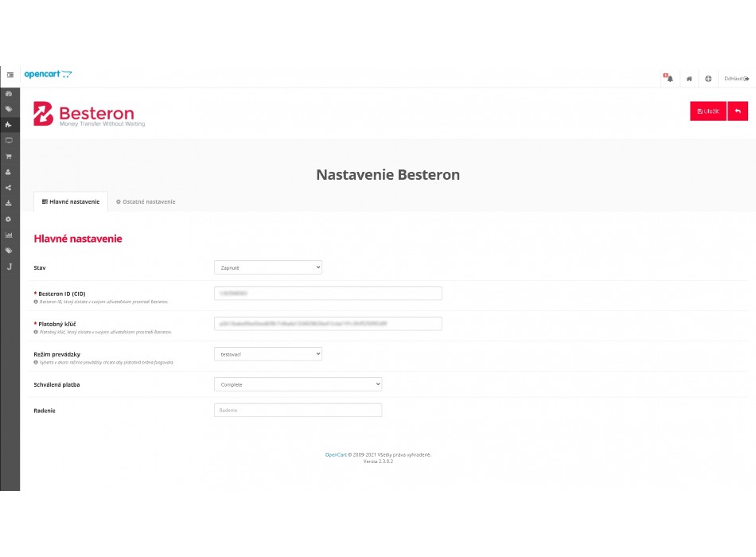Screen dimensions: 756x557
Task: Open the Customers person icon in sidebar
Action: click(x=9, y=172)
